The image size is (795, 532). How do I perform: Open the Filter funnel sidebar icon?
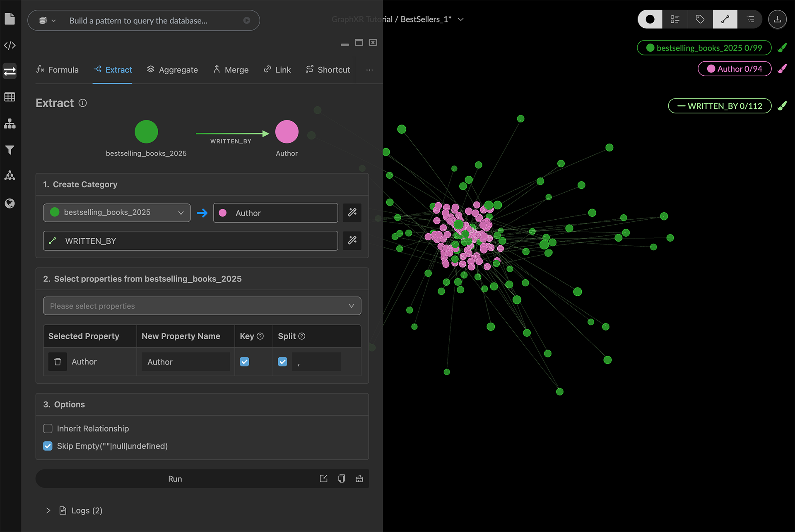[x=10, y=150]
